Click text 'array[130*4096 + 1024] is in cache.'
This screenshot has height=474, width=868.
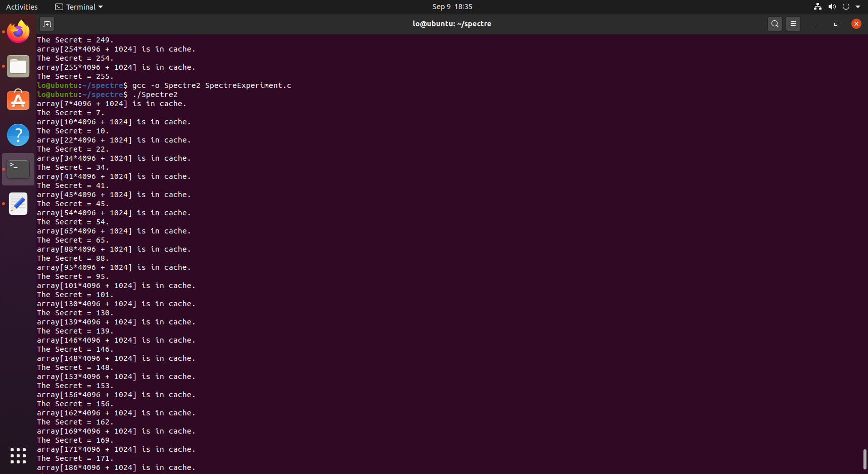[x=116, y=304]
